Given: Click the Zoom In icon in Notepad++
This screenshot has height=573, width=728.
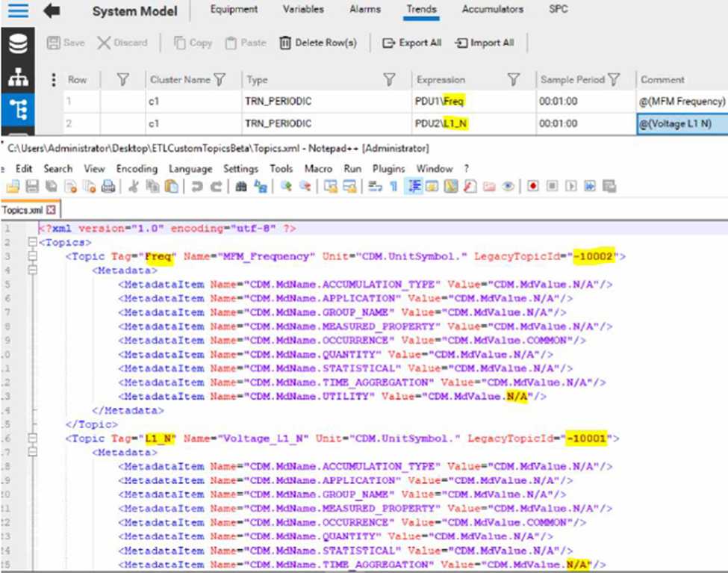Looking at the screenshot, I should coord(286,187).
